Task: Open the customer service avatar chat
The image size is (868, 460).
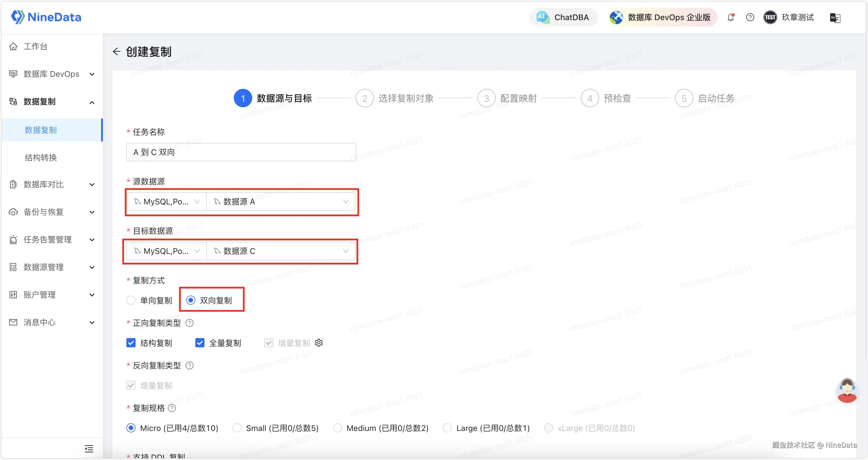Action: 847,390
